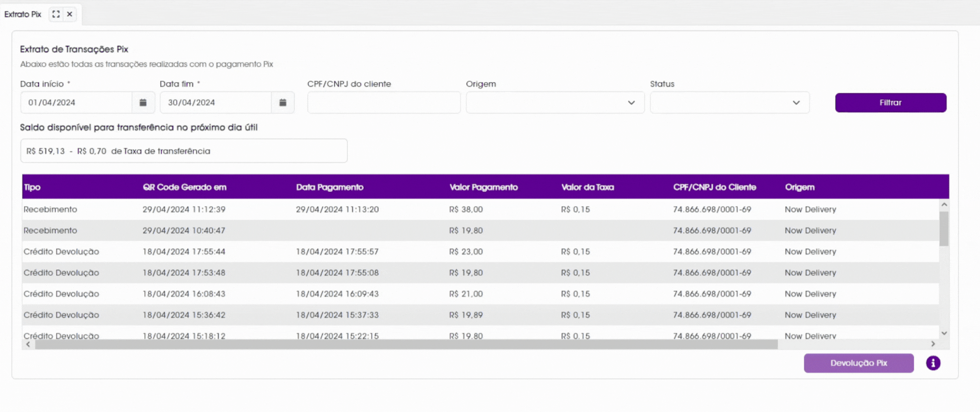This screenshot has width=980, height=412.
Task: Click the Data fim date field
Action: (216, 102)
